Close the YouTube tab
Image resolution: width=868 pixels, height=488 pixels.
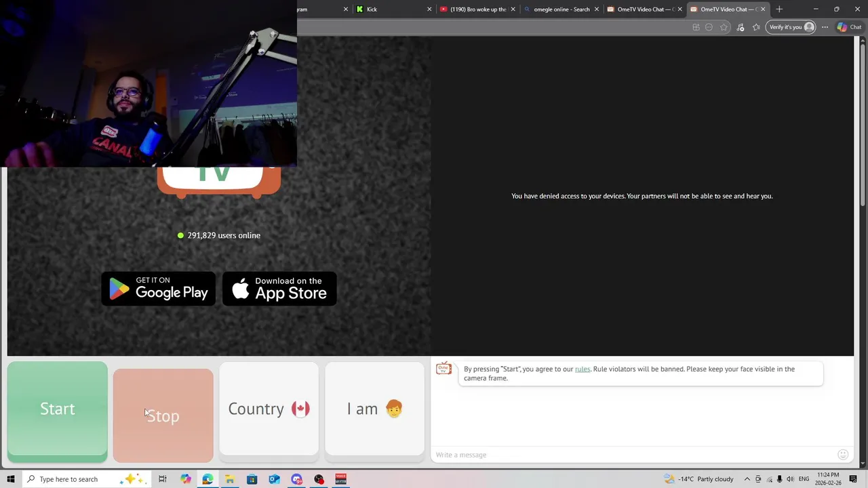[513, 9]
